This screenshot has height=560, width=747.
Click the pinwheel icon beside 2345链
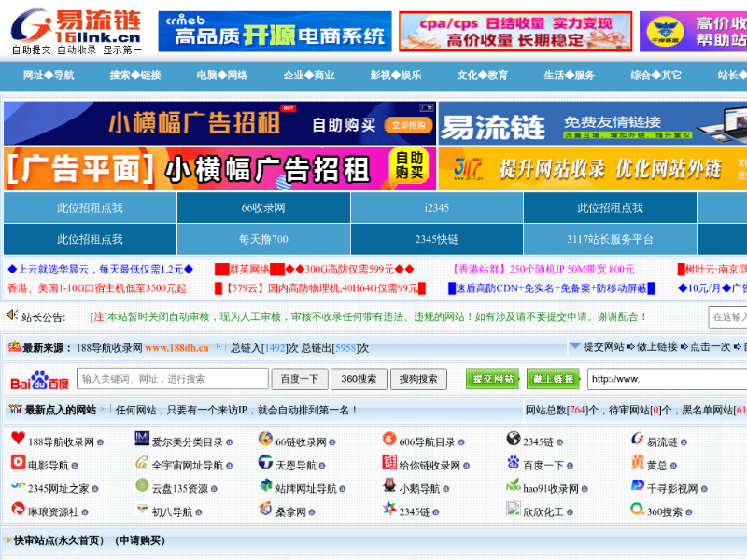389,509
